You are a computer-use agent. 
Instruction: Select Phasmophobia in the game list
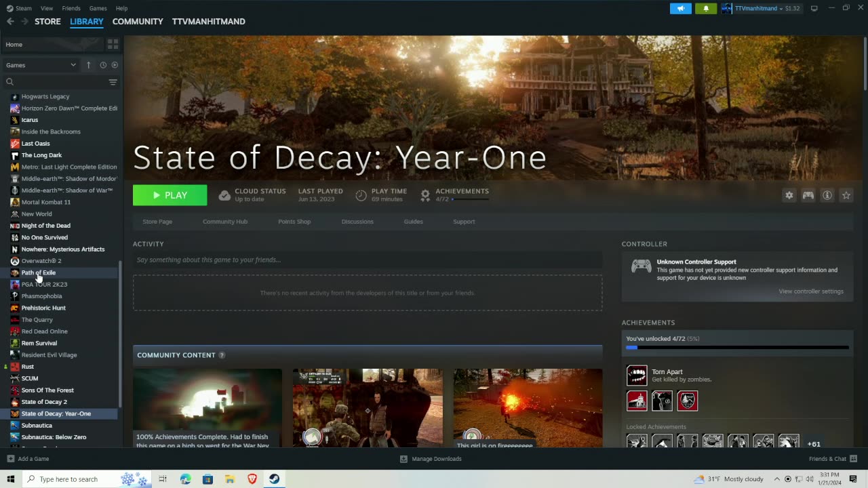[41, 296]
